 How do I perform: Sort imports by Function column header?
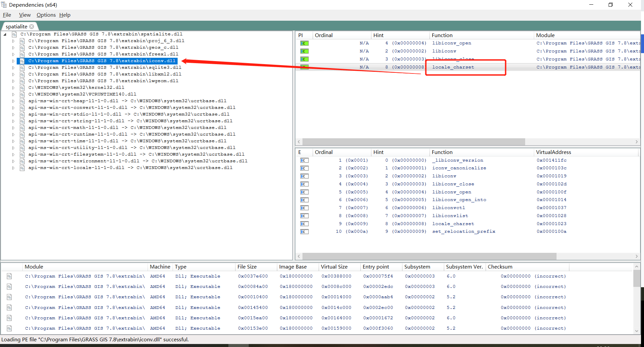481,35
